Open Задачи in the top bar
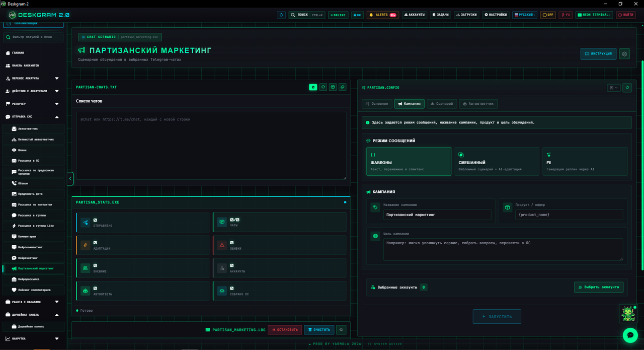 click(x=441, y=15)
